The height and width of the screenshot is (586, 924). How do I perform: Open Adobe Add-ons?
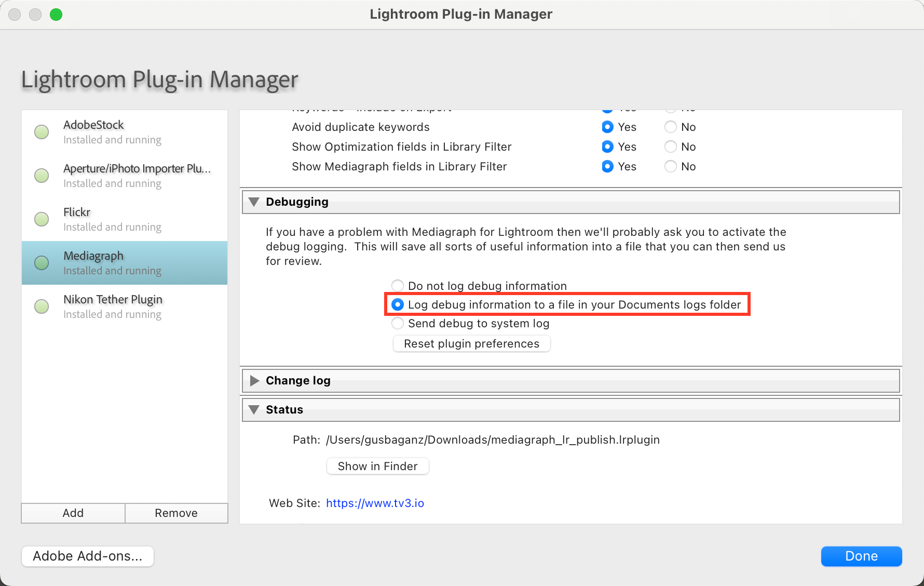point(88,556)
